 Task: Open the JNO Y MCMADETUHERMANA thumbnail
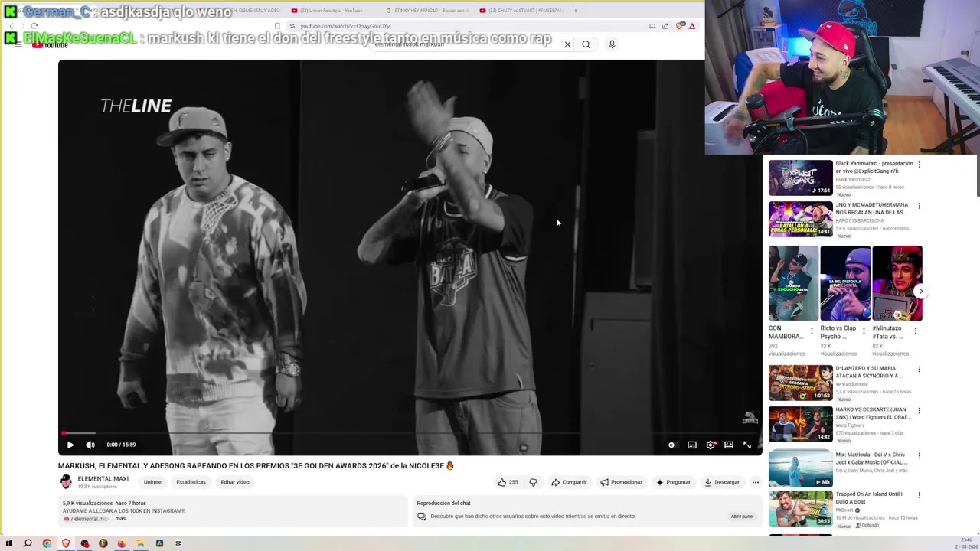pos(800,219)
